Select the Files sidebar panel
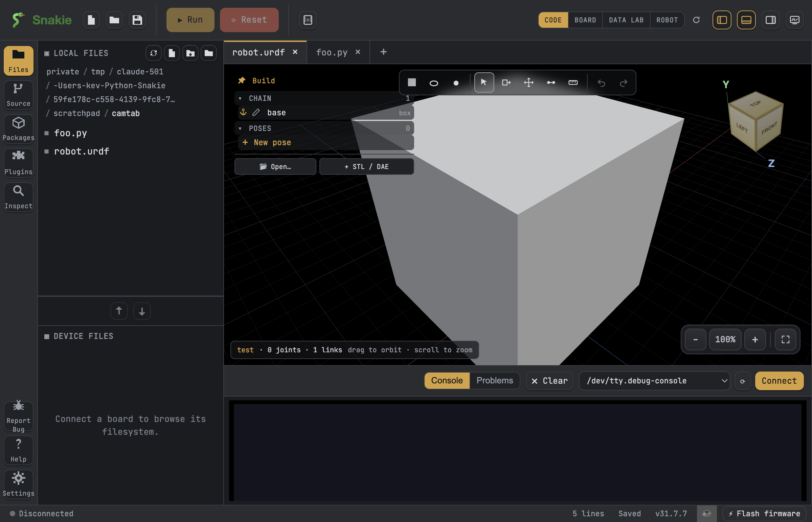The height and width of the screenshot is (522, 812). pyautogui.click(x=18, y=61)
